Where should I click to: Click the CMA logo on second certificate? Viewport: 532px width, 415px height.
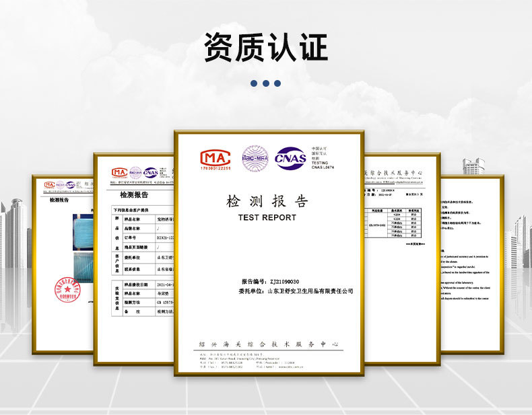[119, 173]
